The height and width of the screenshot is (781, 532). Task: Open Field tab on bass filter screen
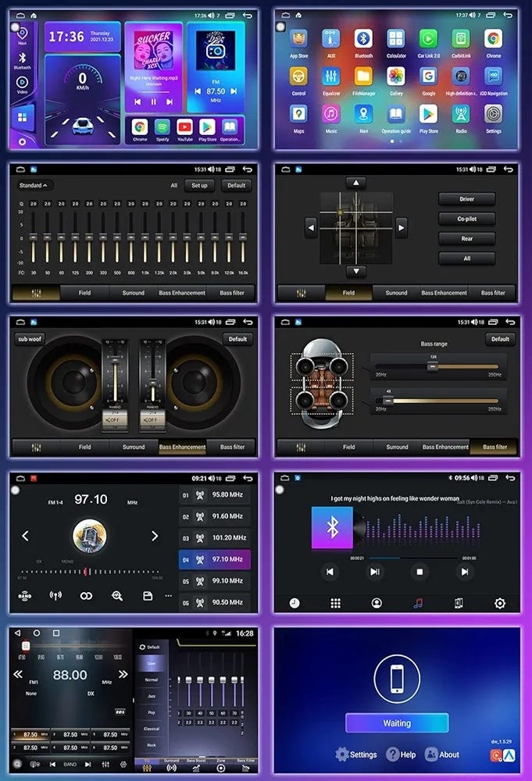tap(348, 447)
